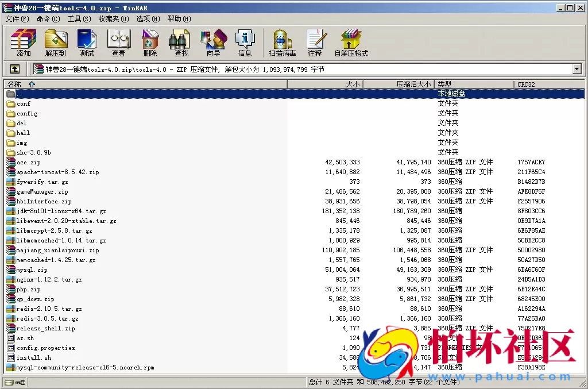Open the address bar dropdown arrow
Image resolution: width=588 pixels, height=389 pixels.
click(578, 68)
